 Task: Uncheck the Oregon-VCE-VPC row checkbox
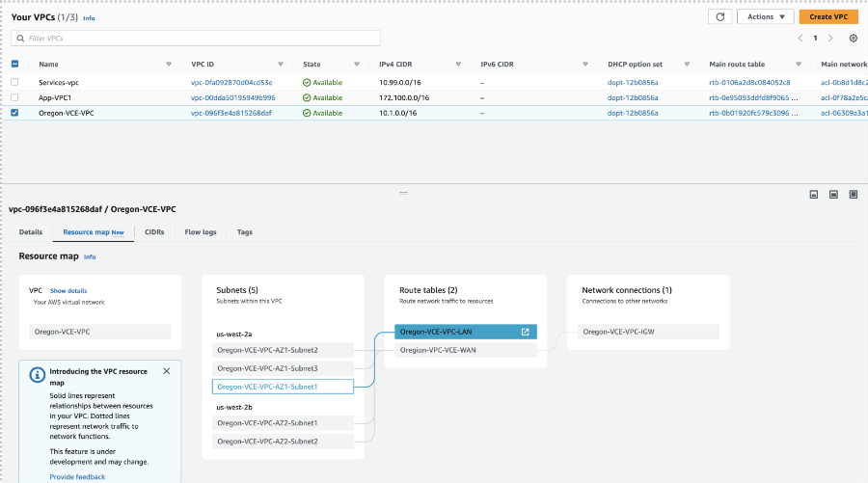[x=14, y=113]
